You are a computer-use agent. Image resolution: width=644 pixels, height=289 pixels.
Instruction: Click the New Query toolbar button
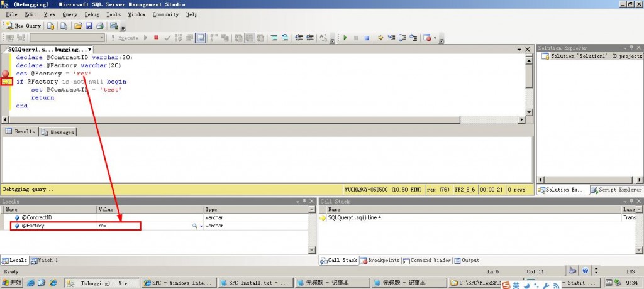point(23,26)
